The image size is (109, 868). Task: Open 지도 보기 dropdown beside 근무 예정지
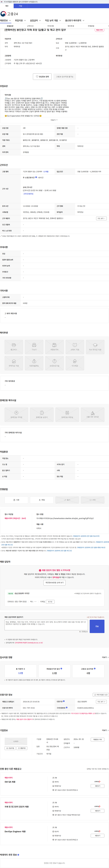(101, 218)
